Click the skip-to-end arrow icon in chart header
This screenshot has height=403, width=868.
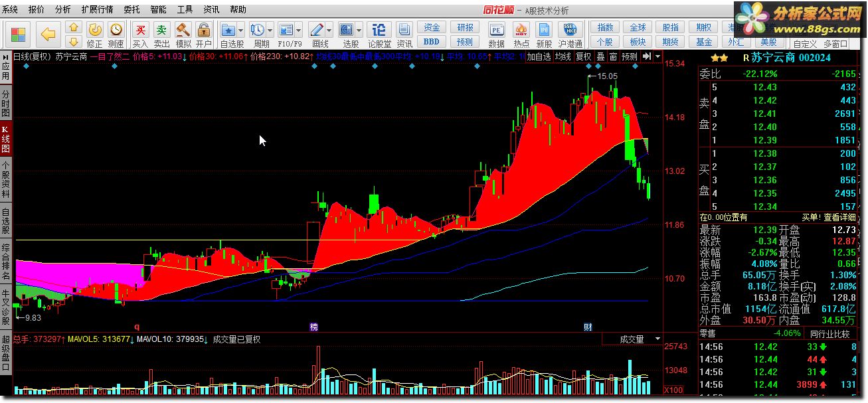click(x=647, y=56)
